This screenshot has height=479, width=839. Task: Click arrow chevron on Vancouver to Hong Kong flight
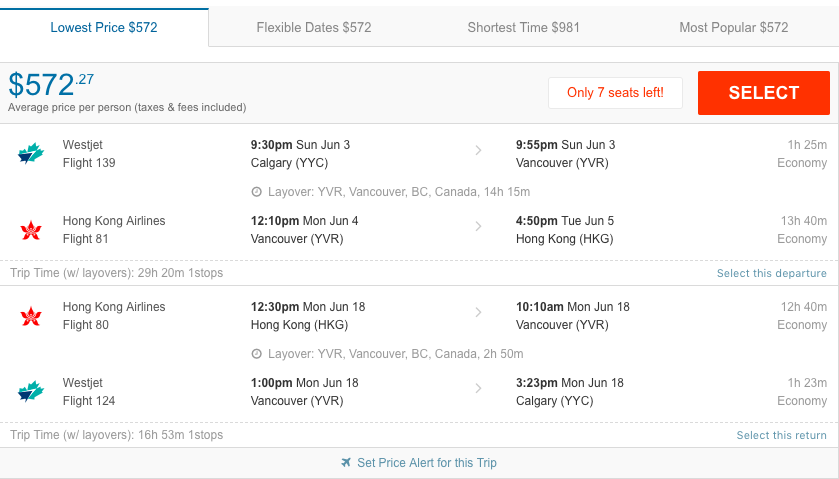478,226
